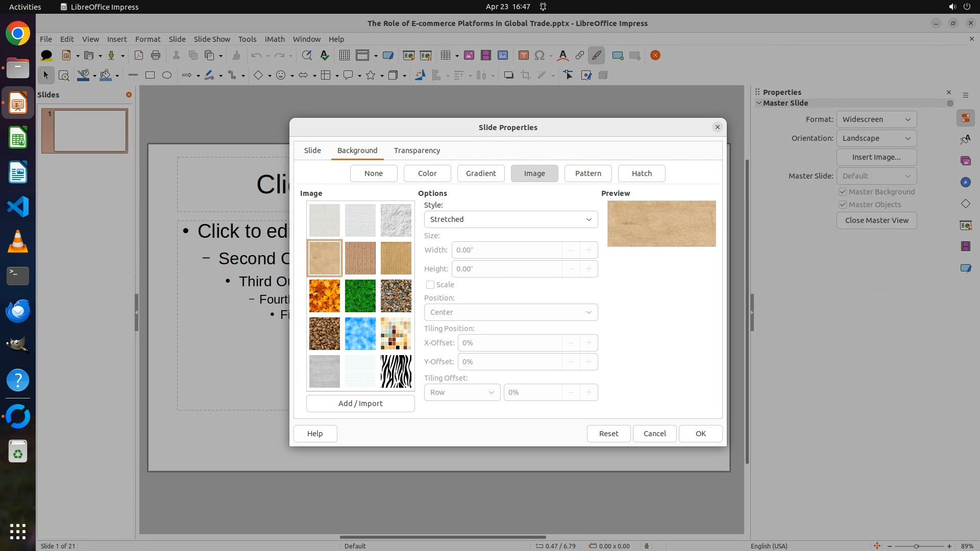Open the Style dropdown showing Stretched
980x551 pixels.
coord(510,219)
